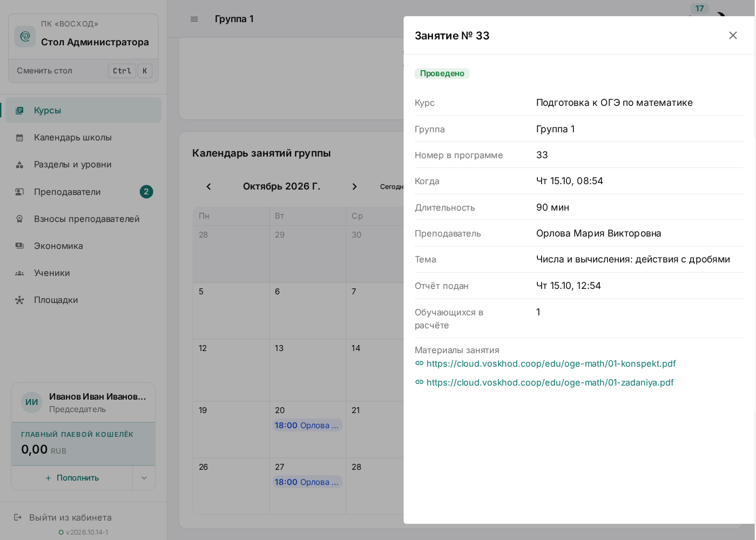Open the 18:00 Орлова lesson on 20th
This screenshot has width=756, height=540.
point(307,426)
